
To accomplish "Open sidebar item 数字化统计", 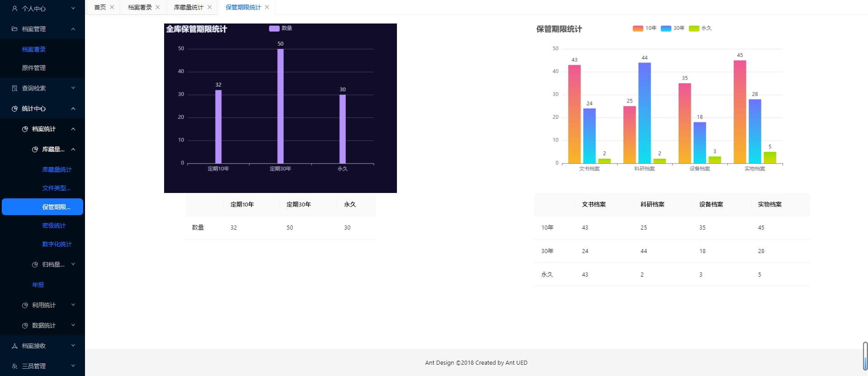I will coord(57,244).
